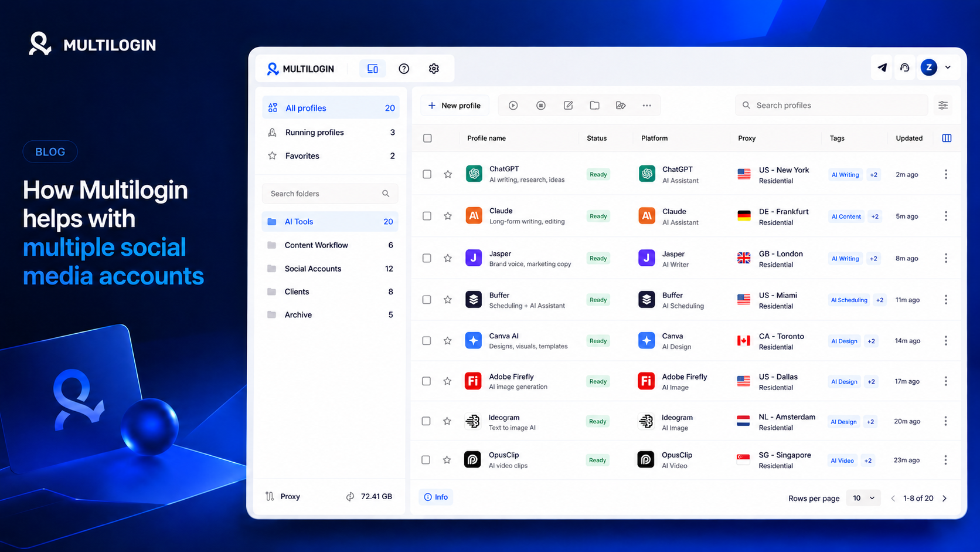This screenshot has height=552, width=980.
Task: Open the more actions ellipsis in toolbar
Action: click(x=646, y=106)
